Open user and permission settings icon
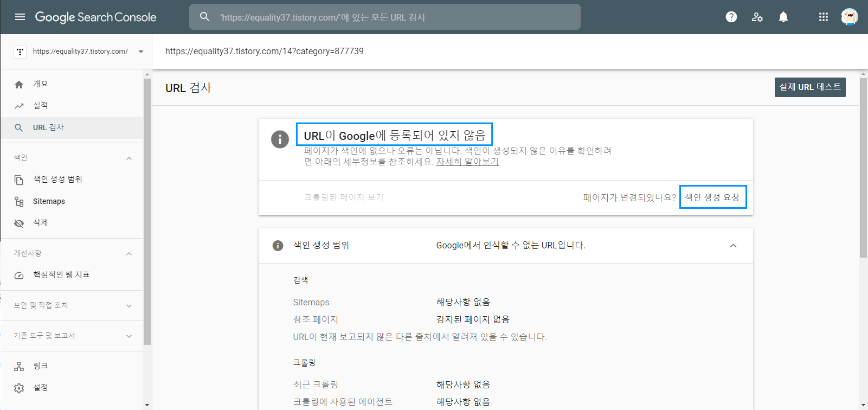 click(757, 17)
